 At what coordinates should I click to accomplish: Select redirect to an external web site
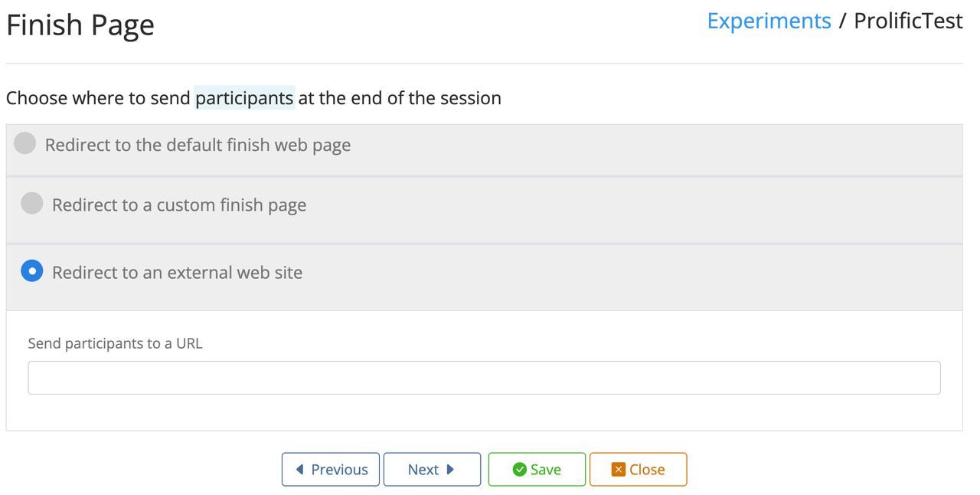click(x=31, y=270)
